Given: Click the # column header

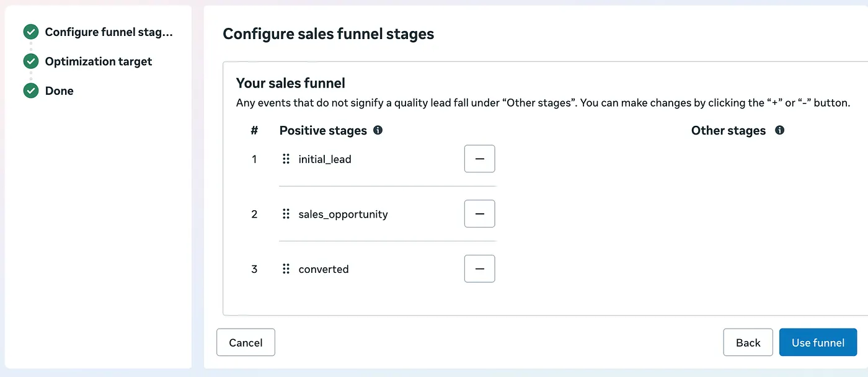Looking at the screenshot, I should pos(254,131).
